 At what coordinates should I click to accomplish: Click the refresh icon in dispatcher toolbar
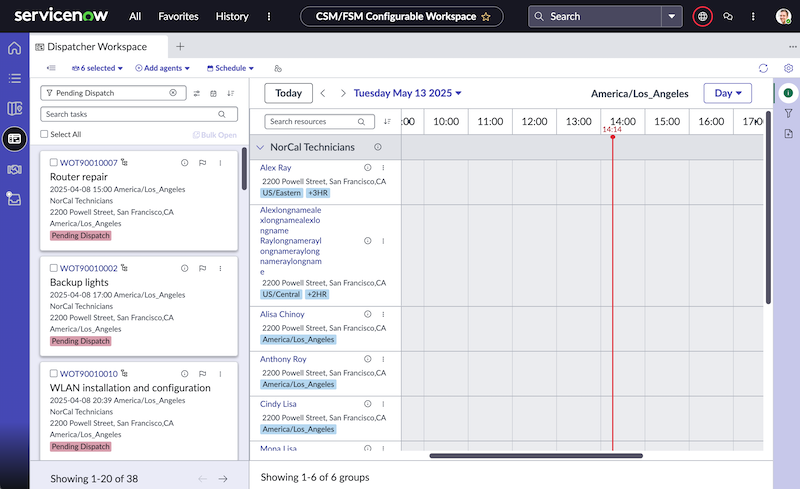(763, 68)
